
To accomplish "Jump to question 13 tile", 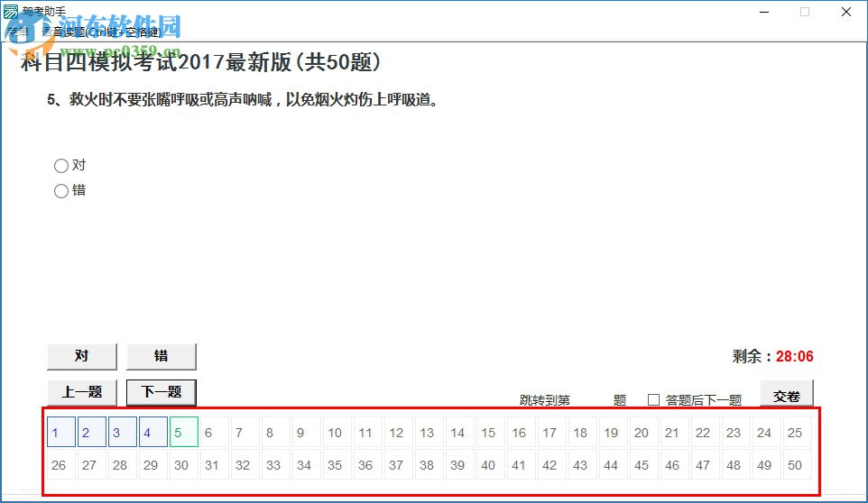I will 429,433.
